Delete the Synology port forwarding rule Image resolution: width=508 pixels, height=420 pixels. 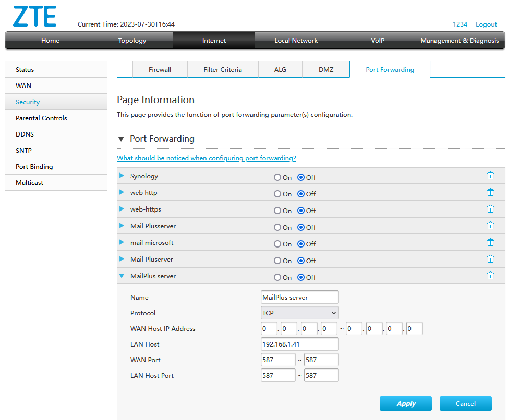coord(490,176)
